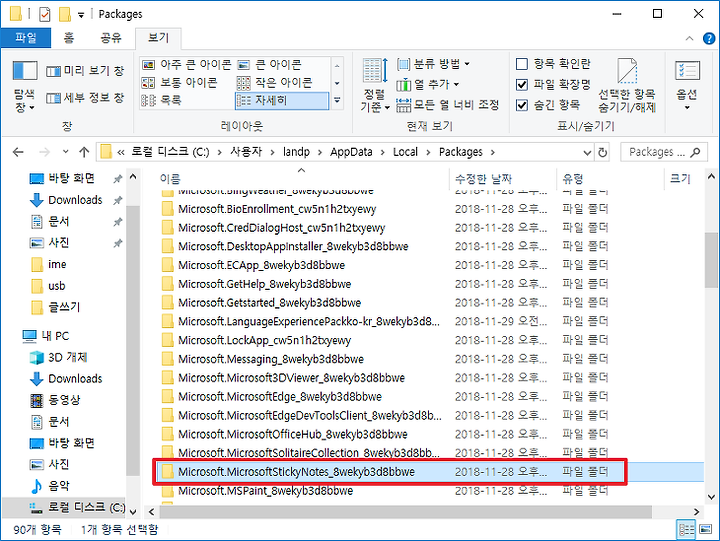
Task: Click AppData in the address path
Action: pyautogui.click(x=351, y=152)
